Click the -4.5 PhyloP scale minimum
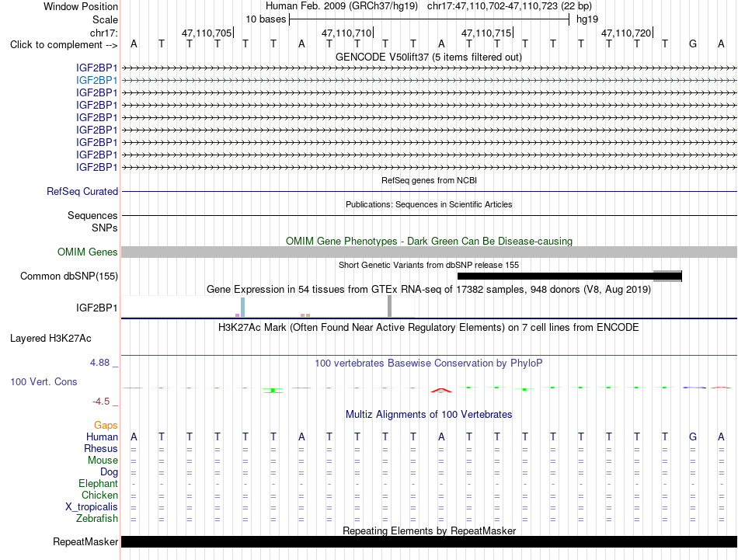The height and width of the screenshot is (560, 738). click(x=101, y=402)
